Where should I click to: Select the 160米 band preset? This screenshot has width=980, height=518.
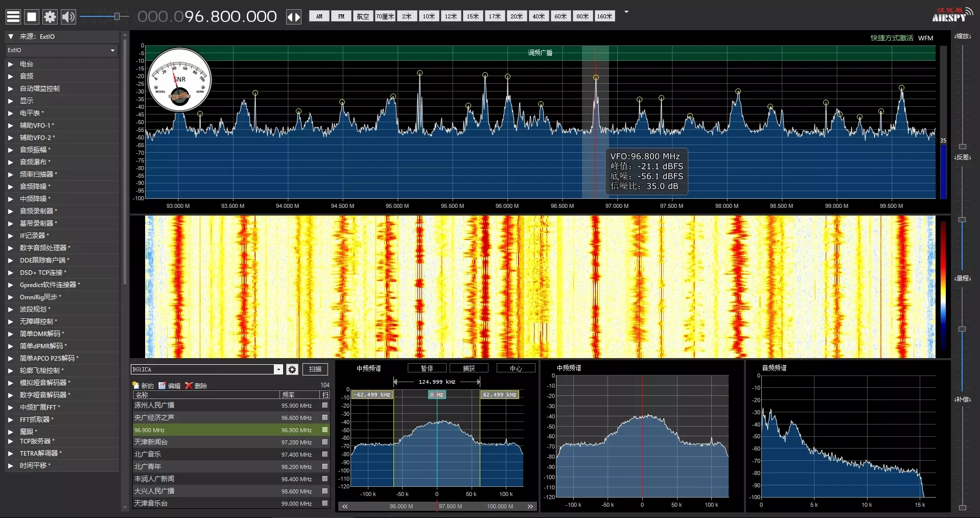[604, 16]
